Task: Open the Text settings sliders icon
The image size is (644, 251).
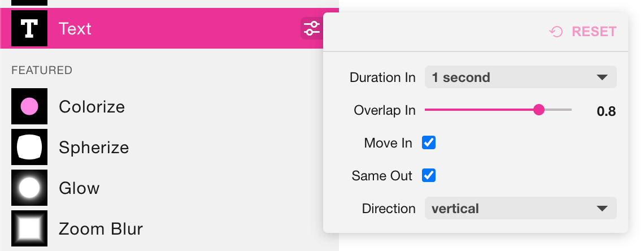Action: tap(312, 28)
